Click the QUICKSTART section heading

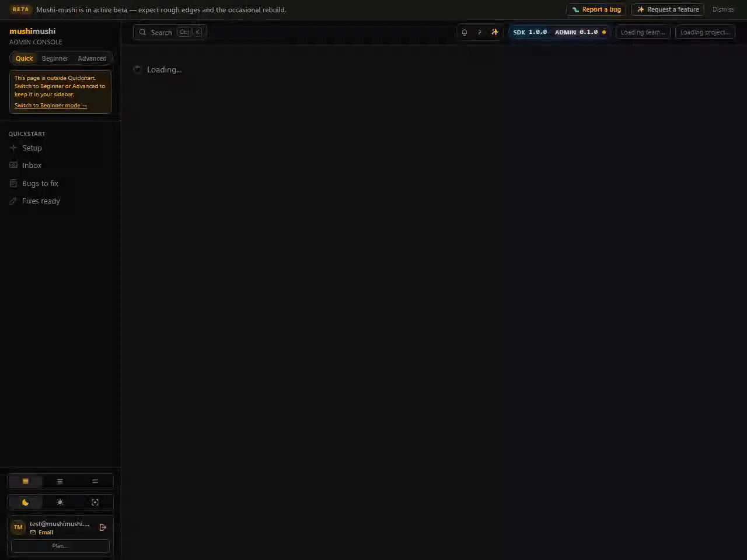[x=27, y=134]
